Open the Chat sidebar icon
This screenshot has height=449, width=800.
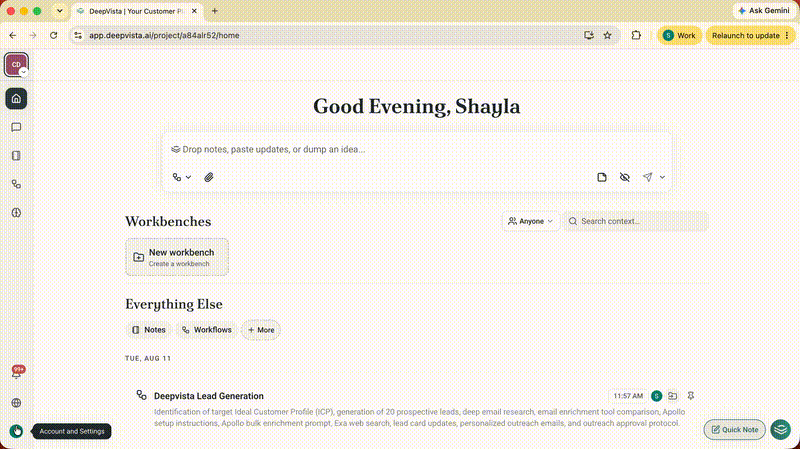click(16, 127)
